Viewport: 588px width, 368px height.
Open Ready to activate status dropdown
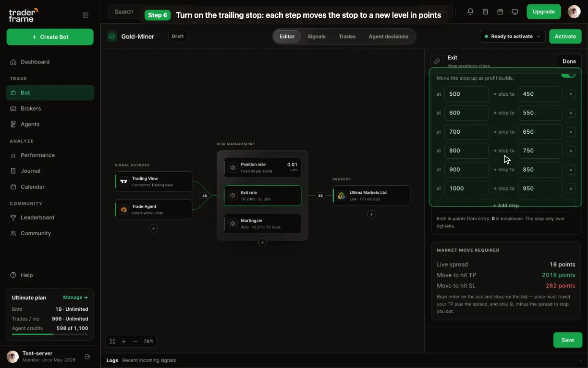512,37
